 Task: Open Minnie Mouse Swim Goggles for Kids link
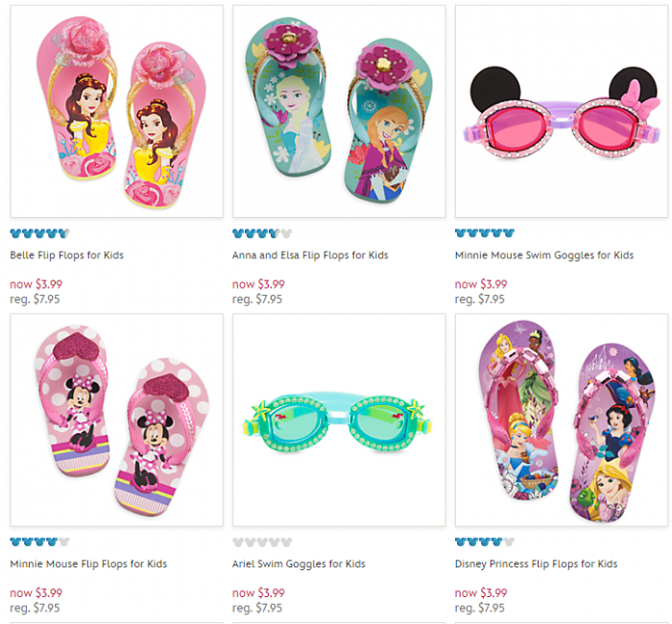(544, 255)
